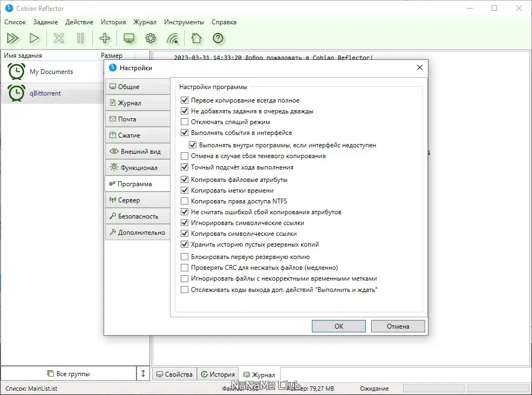Screen dimensions: 532x395
Task: Click alarm clock icon of My Documents task
Action: point(16,72)
